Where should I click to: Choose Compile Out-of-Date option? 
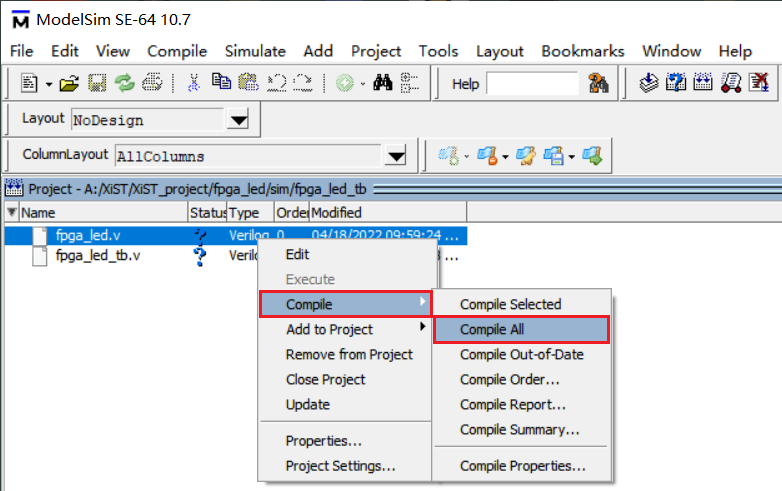(521, 354)
